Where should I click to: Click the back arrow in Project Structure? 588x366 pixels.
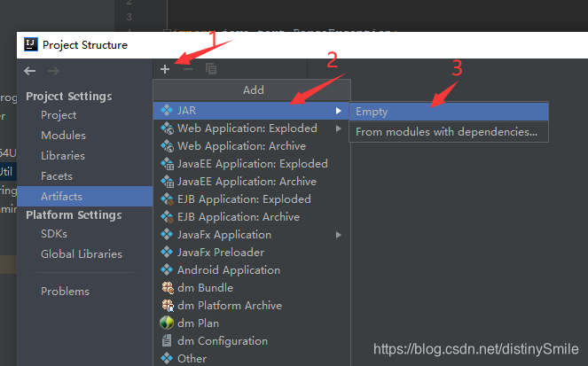click(x=30, y=71)
